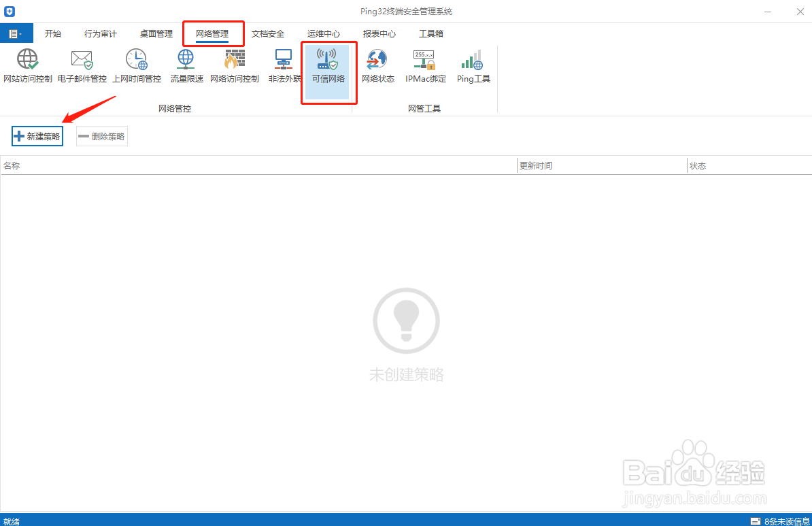Minimize the Ping32 window
This screenshot has height=526, width=812.
click(768, 12)
